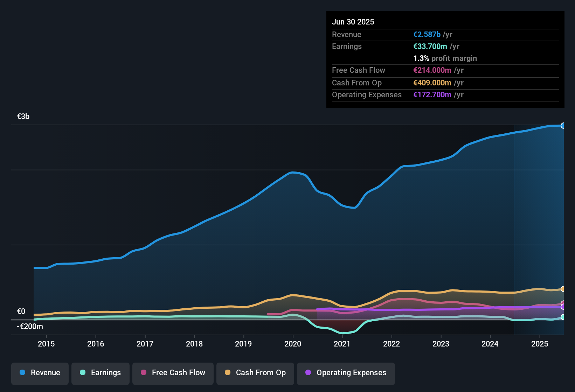Toggle the Free Cash Flow series visibility
Image resolution: width=575 pixels, height=392 pixels.
tap(173, 373)
